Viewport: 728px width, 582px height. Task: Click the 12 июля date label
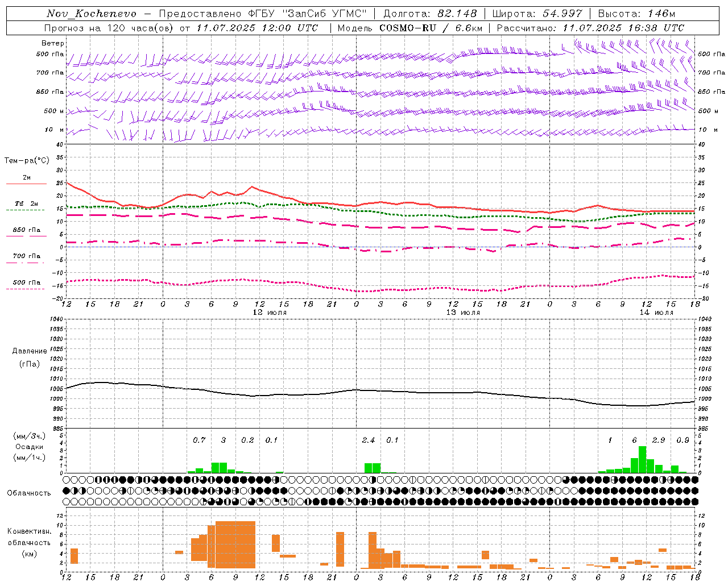click(270, 313)
